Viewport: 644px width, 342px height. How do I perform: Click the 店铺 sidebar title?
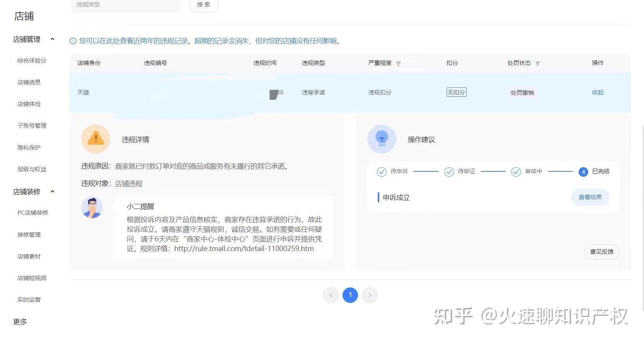24,16
